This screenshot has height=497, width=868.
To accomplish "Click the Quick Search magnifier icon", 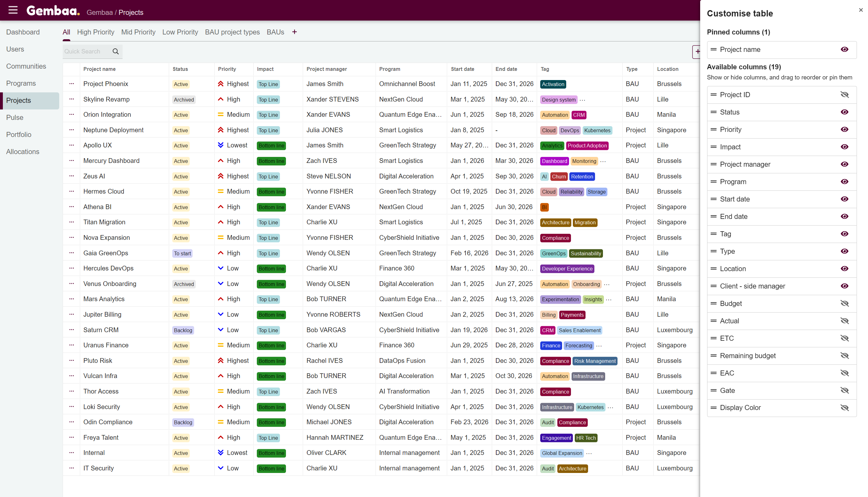I will (116, 52).
